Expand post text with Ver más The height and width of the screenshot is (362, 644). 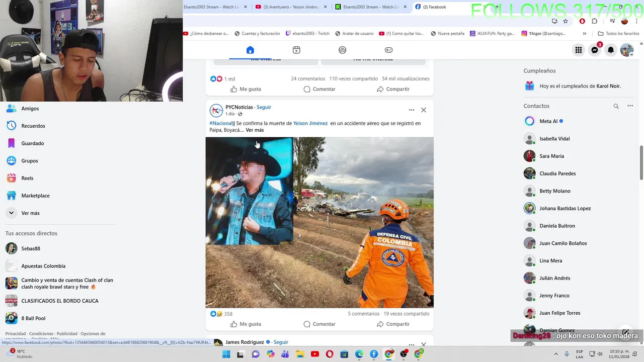click(x=255, y=130)
